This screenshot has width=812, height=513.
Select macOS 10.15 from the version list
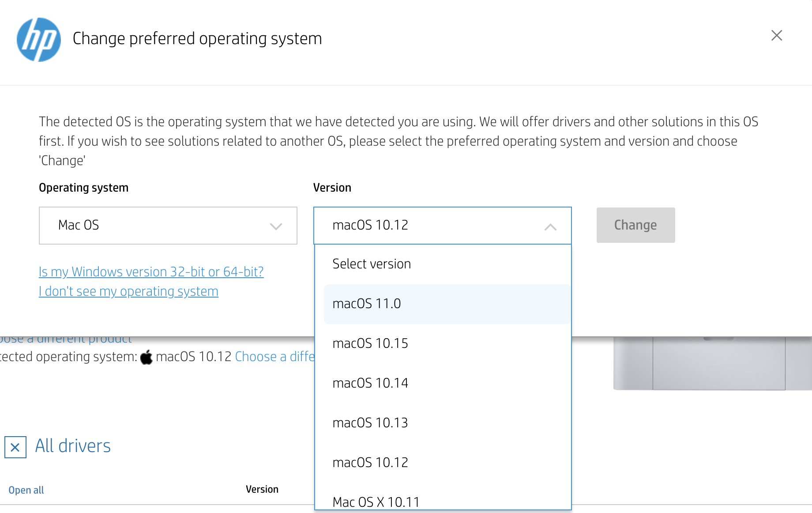pyautogui.click(x=443, y=343)
